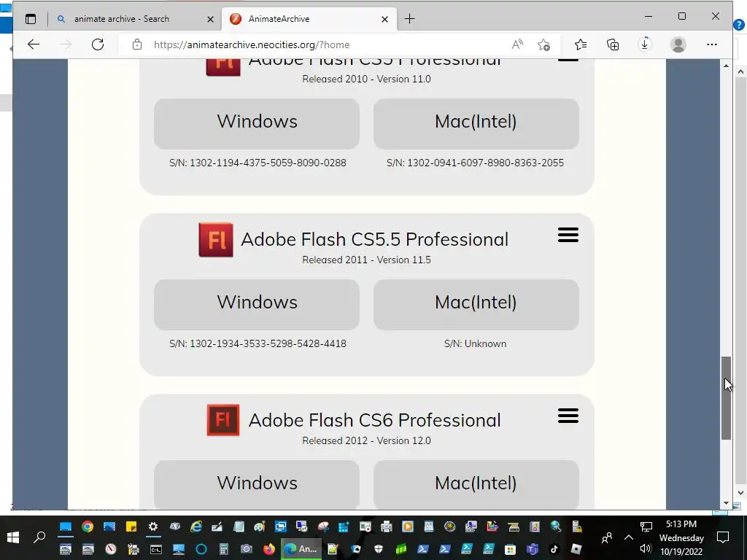The image size is (747, 560).
Task: Activate Read Aloud in the address bar
Action: coord(517,44)
